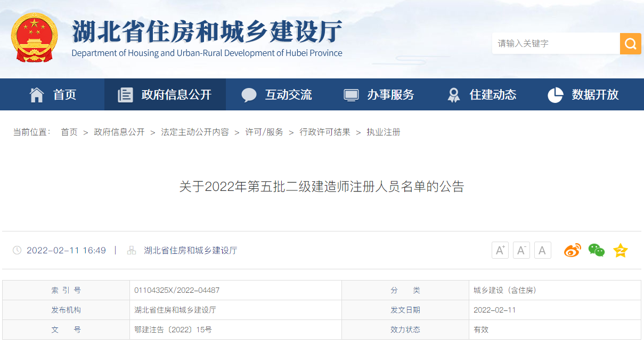Click the A+ font enlarge button

[x=500, y=250]
